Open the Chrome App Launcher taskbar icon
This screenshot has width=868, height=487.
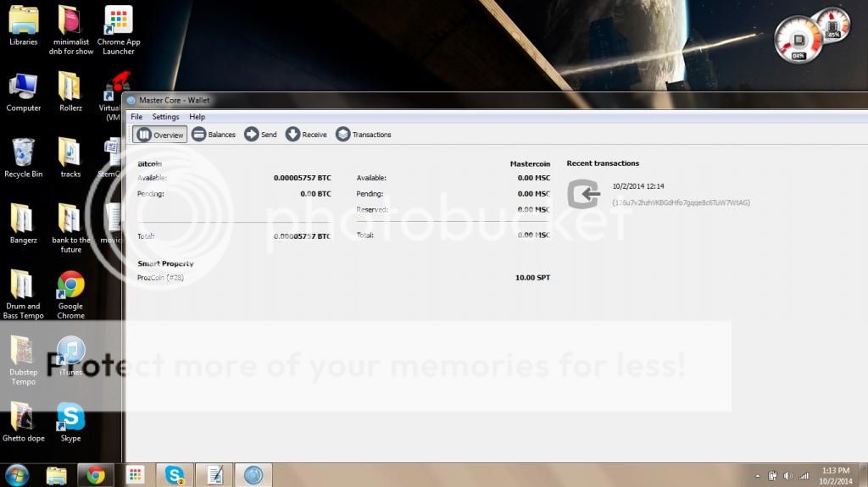point(135,475)
